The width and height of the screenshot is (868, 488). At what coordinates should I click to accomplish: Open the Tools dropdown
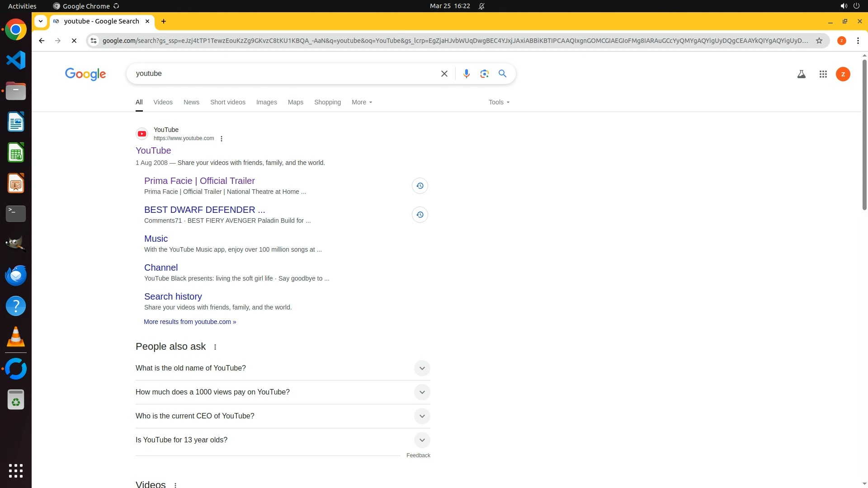click(x=499, y=102)
